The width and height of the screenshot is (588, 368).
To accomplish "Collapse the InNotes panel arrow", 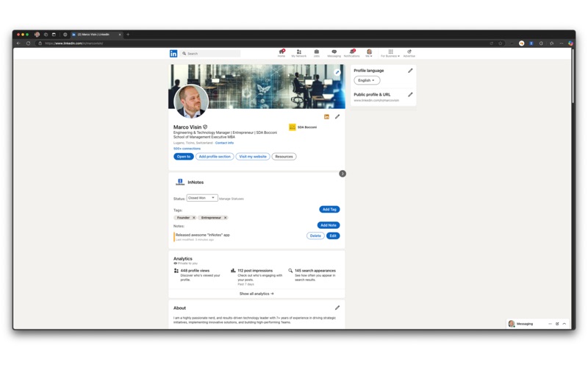I will [x=343, y=174].
